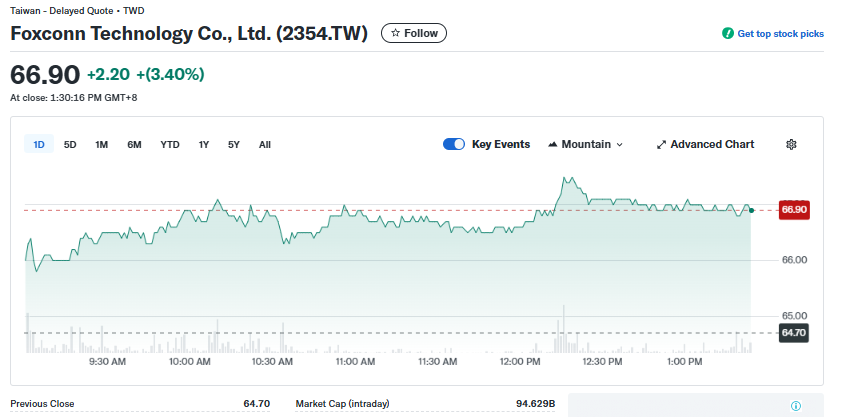Show the YTD chart range

click(x=170, y=144)
